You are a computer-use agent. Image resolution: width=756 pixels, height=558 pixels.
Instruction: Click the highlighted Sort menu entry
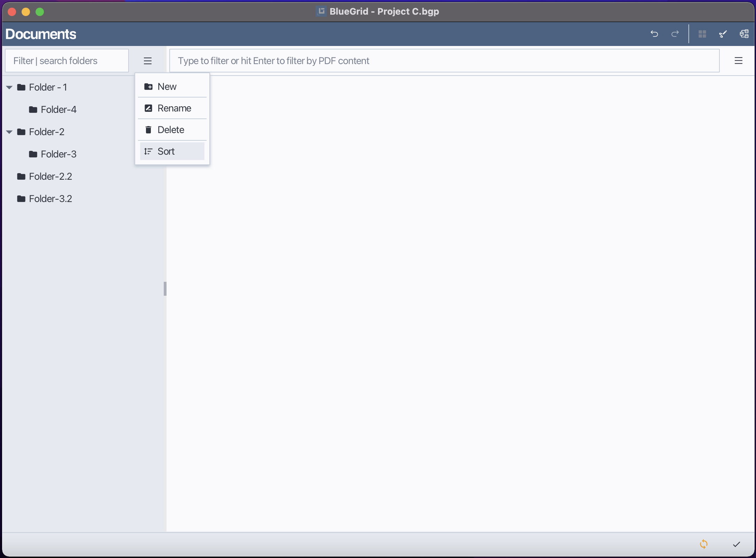click(166, 151)
